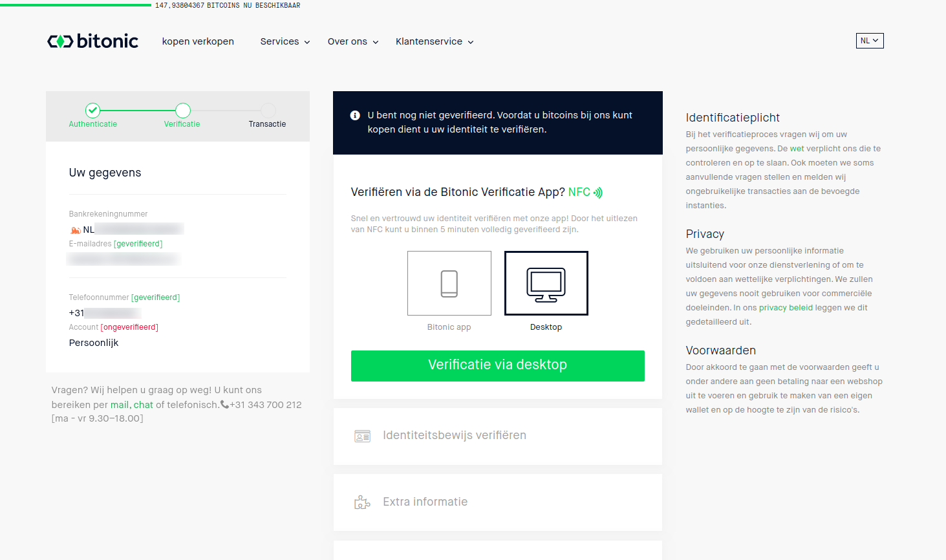Click the Verificatie step circle
The image size is (946, 560).
(183, 111)
